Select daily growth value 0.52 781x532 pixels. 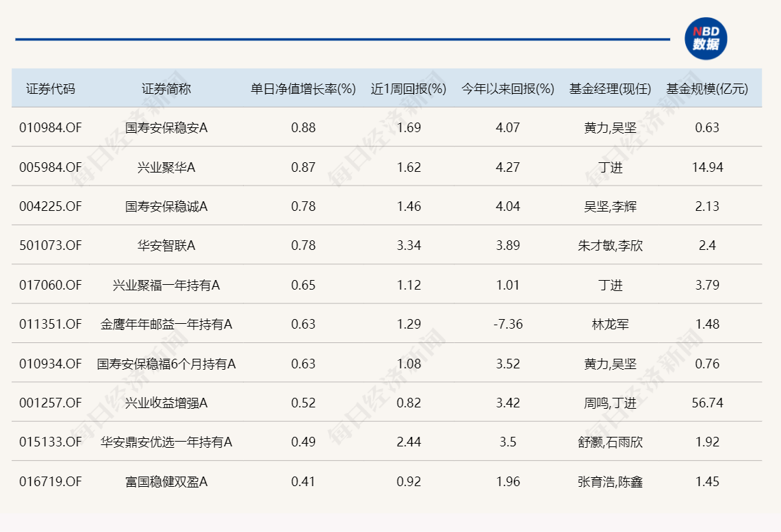pos(303,403)
